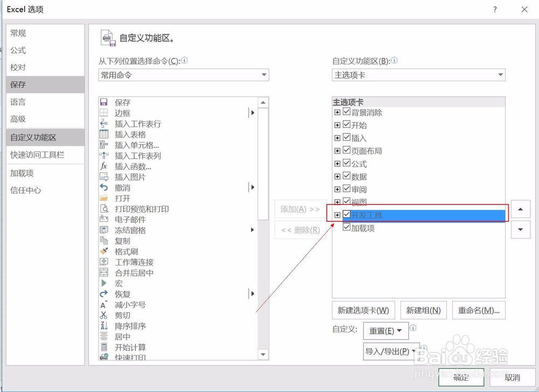Click the Workbook Connections icon
The image size is (539, 392).
(x=104, y=262)
